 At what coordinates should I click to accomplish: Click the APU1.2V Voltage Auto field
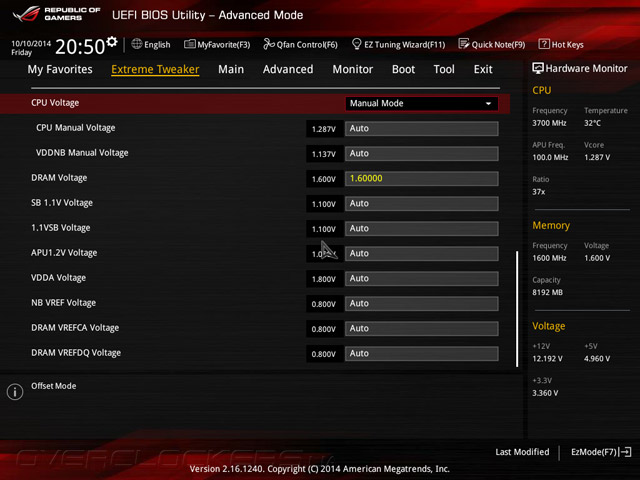[422, 253]
